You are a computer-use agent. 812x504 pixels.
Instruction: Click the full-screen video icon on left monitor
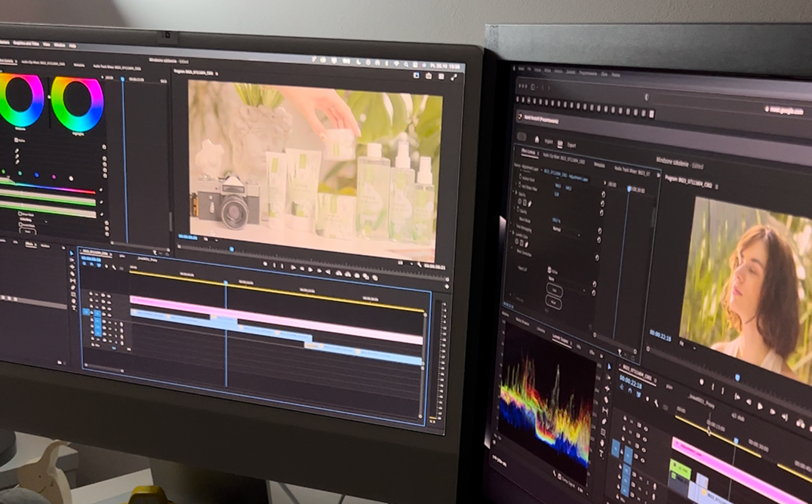click(x=454, y=78)
